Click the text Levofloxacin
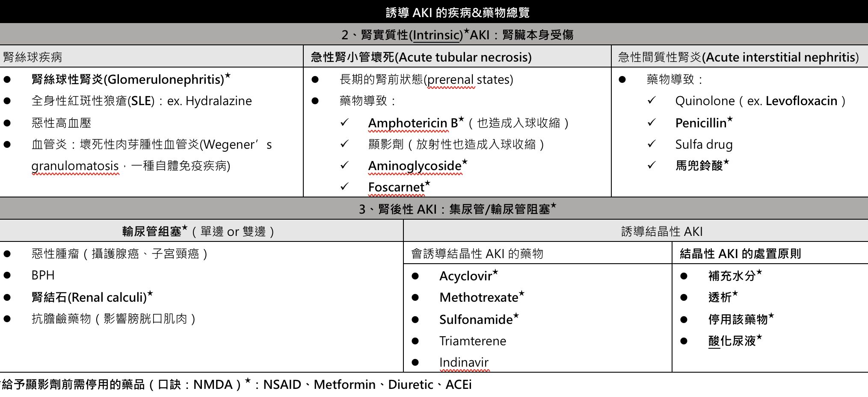Image resolution: width=868 pixels, height=397 pixels. tap(801, 101)
